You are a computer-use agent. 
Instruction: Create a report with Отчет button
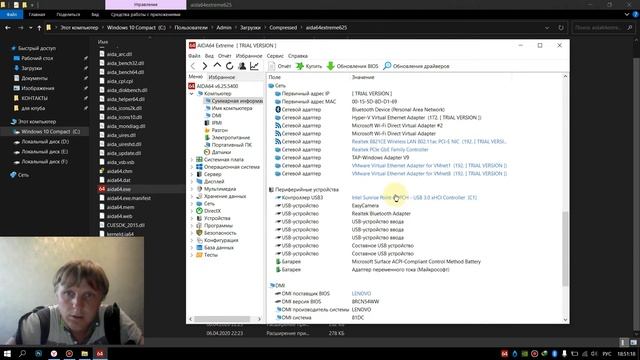tap(280, 66)
